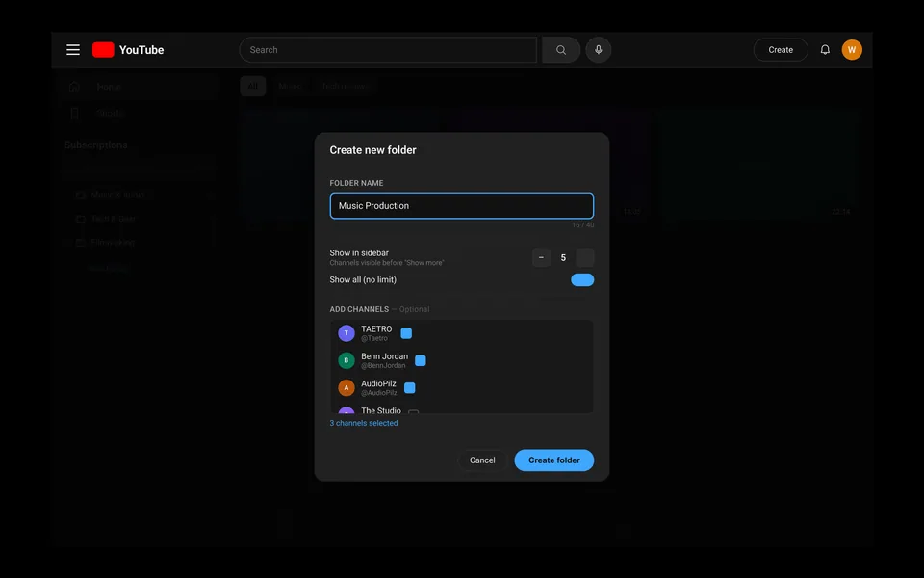This screenshot has width=924, height=578.
Task: Click the @AudioPilz handle text
Action: [379, 393]
